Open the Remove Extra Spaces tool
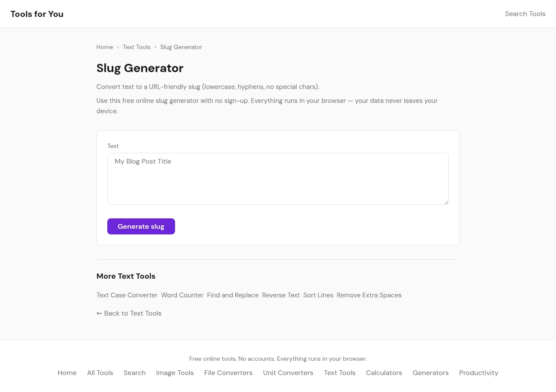This screenshot has height=392, width=556. click(369, 295)
